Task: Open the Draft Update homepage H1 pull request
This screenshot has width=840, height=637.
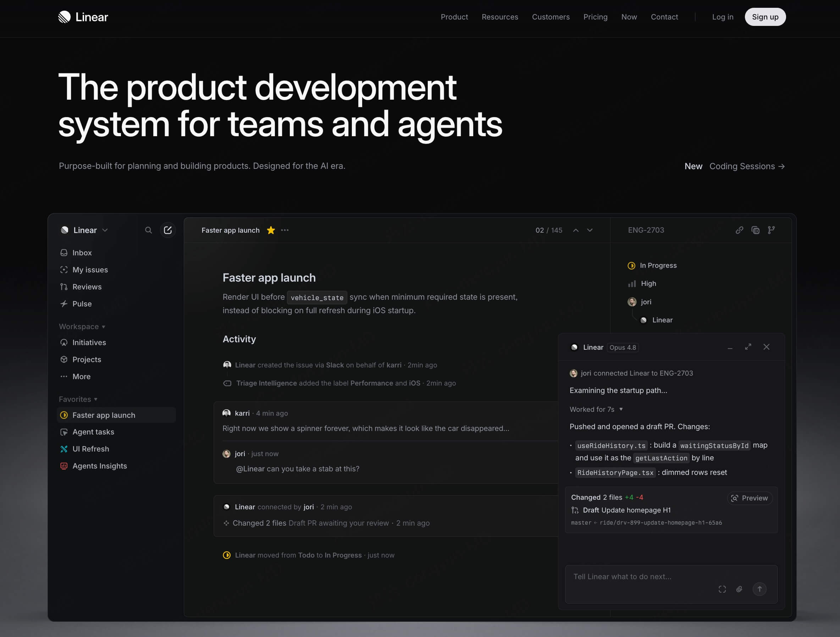Action: click(621, 511)
